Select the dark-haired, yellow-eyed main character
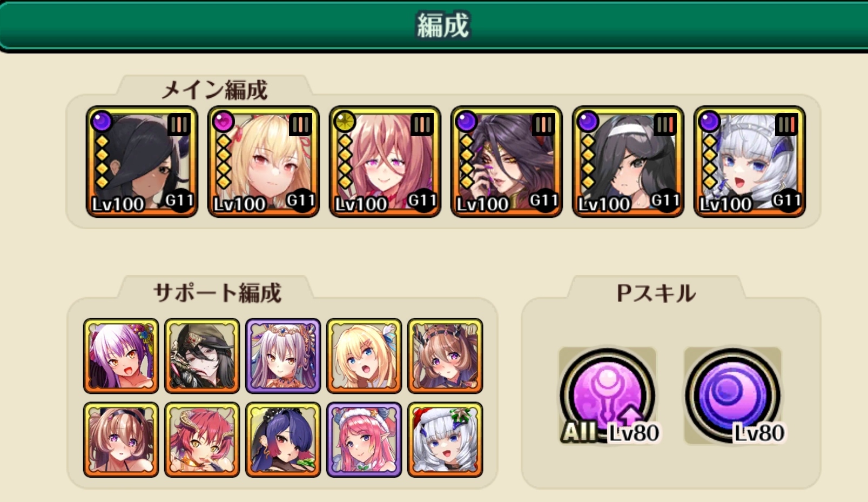Screen dimensions: 868x502 (507, 162)
